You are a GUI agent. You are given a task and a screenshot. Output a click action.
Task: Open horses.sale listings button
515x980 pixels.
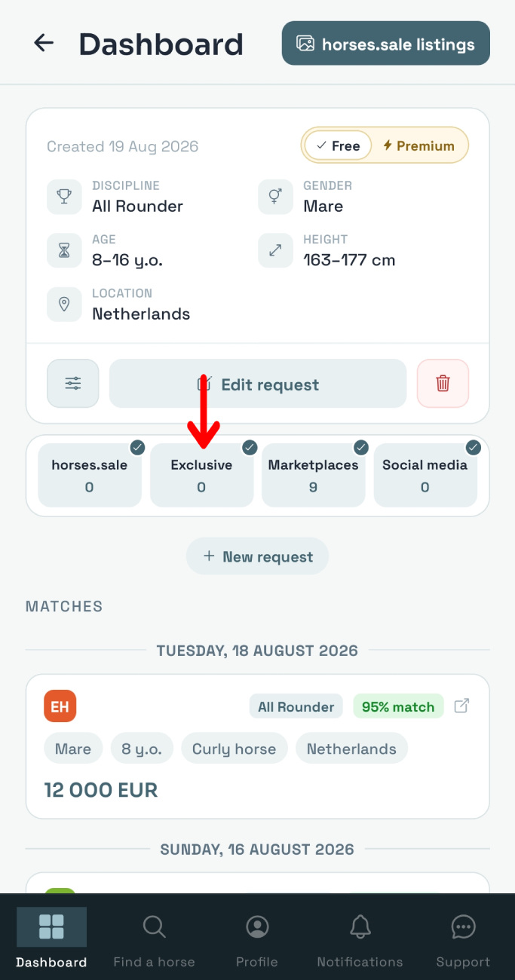pos(386,43)
